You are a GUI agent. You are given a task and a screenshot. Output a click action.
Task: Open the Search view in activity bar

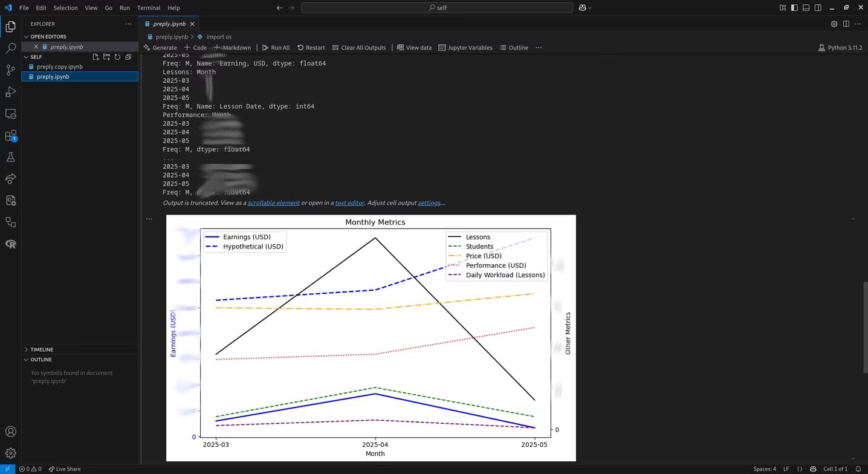pyautogui.click(x=10, y=48)
